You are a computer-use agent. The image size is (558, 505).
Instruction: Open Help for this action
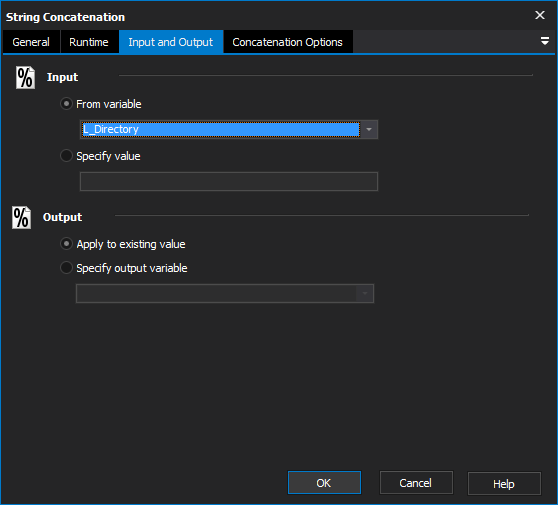coord(504,484)
